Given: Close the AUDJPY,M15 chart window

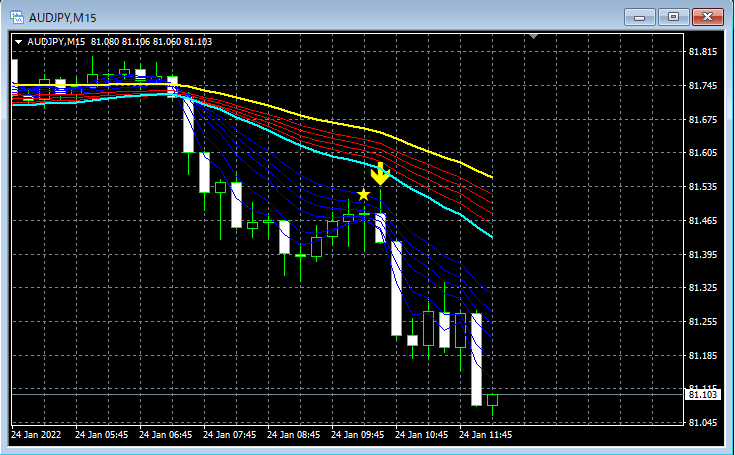Looking at the screenshot, I should (708, 17).
